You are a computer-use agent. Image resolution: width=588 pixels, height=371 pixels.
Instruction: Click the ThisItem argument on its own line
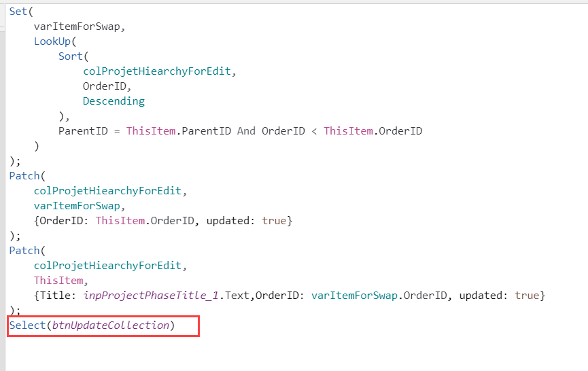coord(59,281)
